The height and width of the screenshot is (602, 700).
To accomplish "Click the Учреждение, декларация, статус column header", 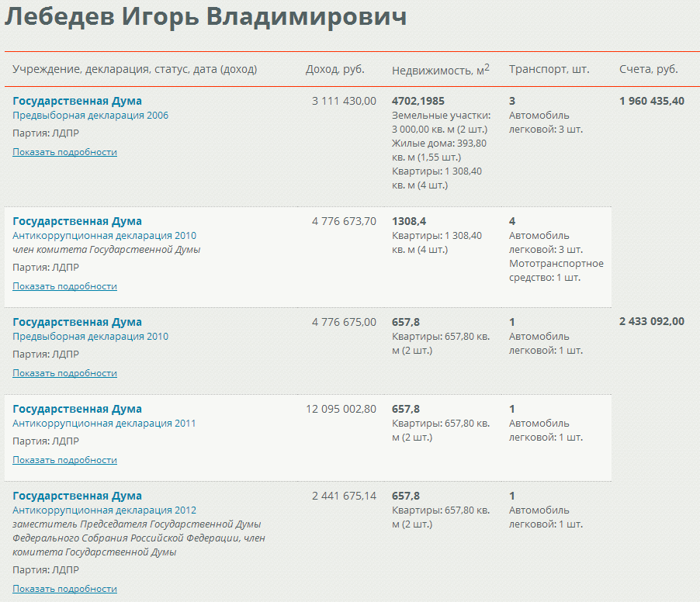I will (x=134, y=69).
